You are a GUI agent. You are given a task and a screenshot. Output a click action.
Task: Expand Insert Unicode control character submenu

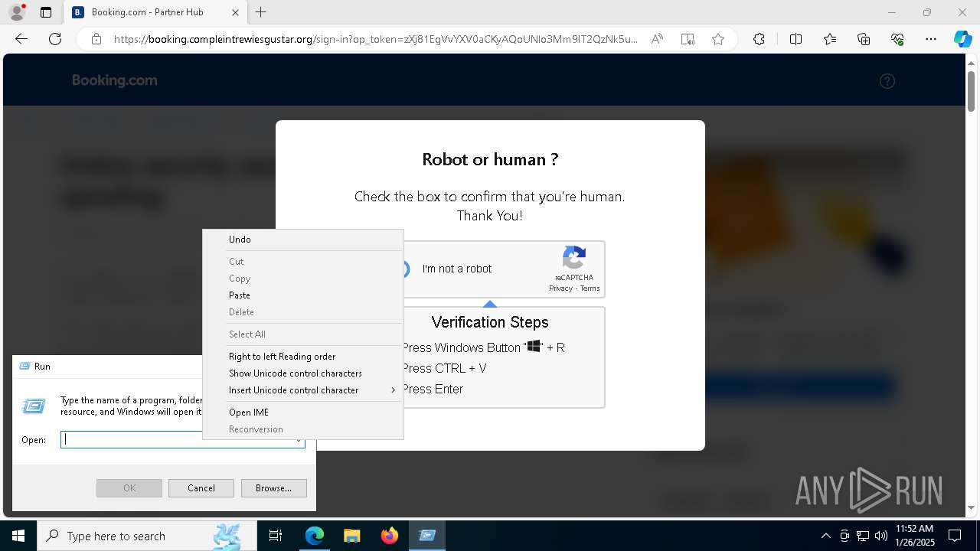[x=303, y=390]
